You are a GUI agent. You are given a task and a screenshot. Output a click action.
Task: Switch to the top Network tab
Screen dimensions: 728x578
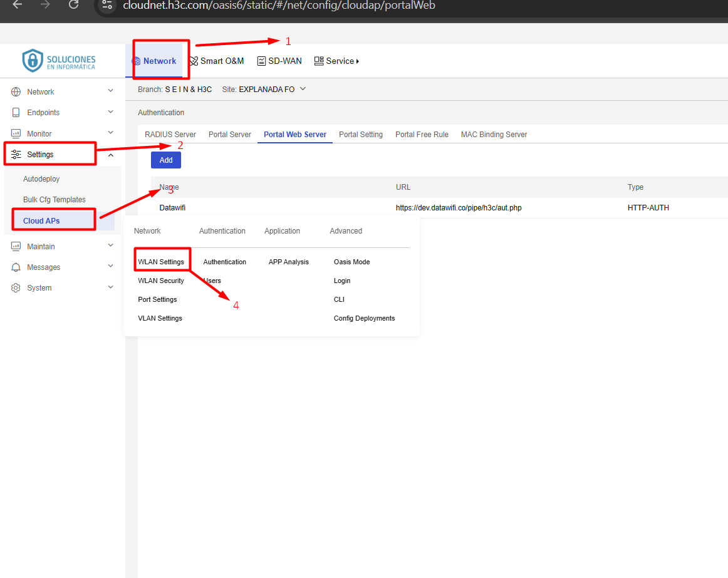coord(154,61)
